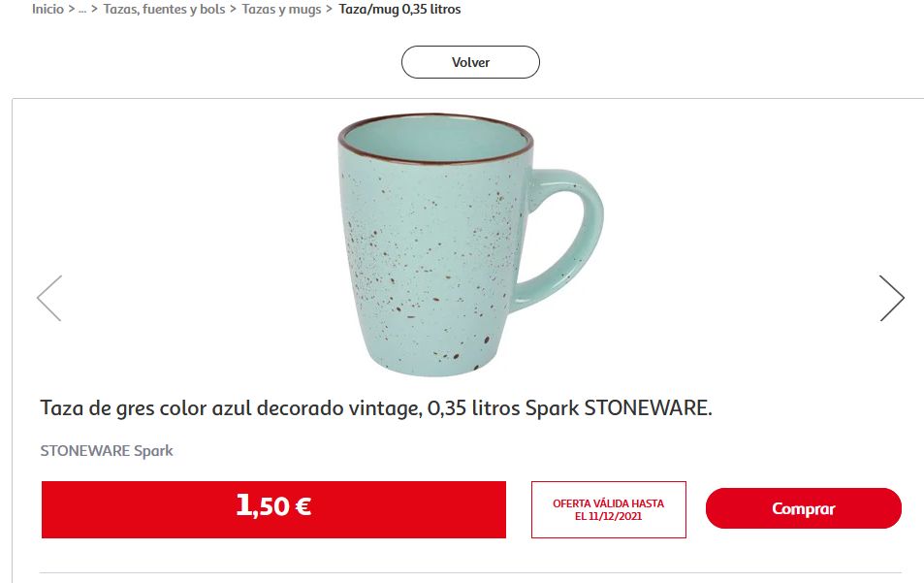This screenshot has height=583, width=924.
Task: Click chevron separator right after Inicio
Action: tap(72, 10)
